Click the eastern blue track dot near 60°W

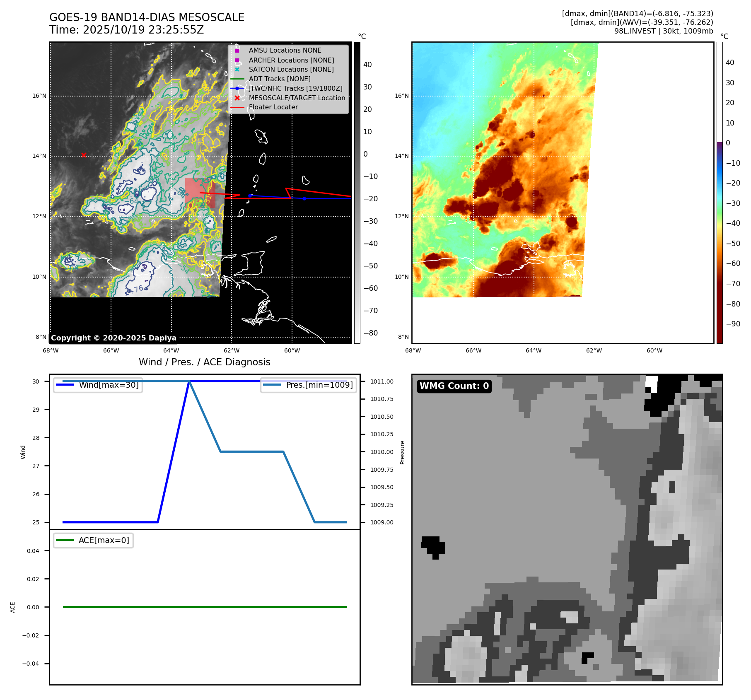coord(304,198)
